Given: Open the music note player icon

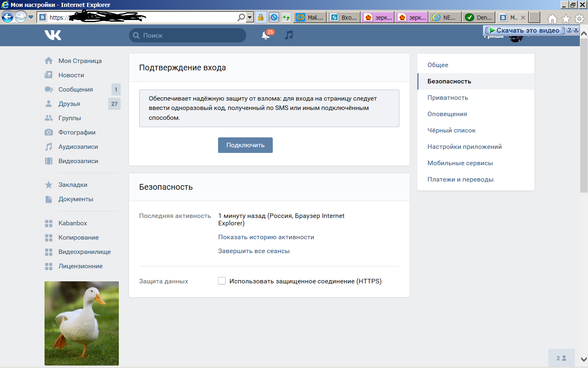Looking at the screenshot, I should (289, 35).
